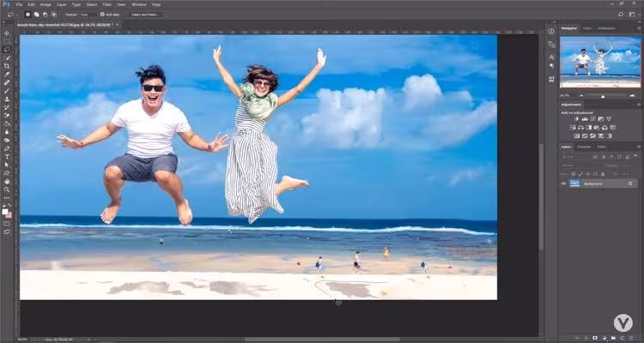Select the Crop tool

click(x=7, y=66)
